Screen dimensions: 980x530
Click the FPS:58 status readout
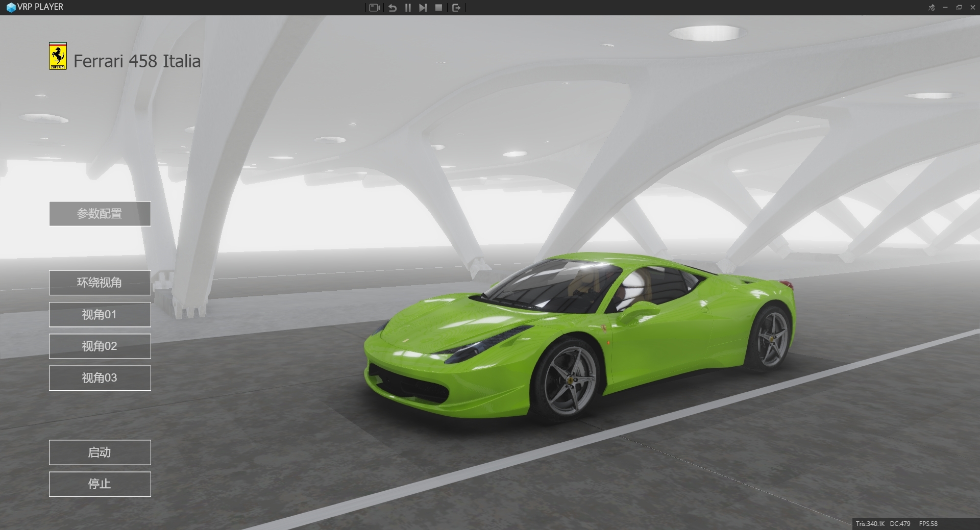(928, 524)
